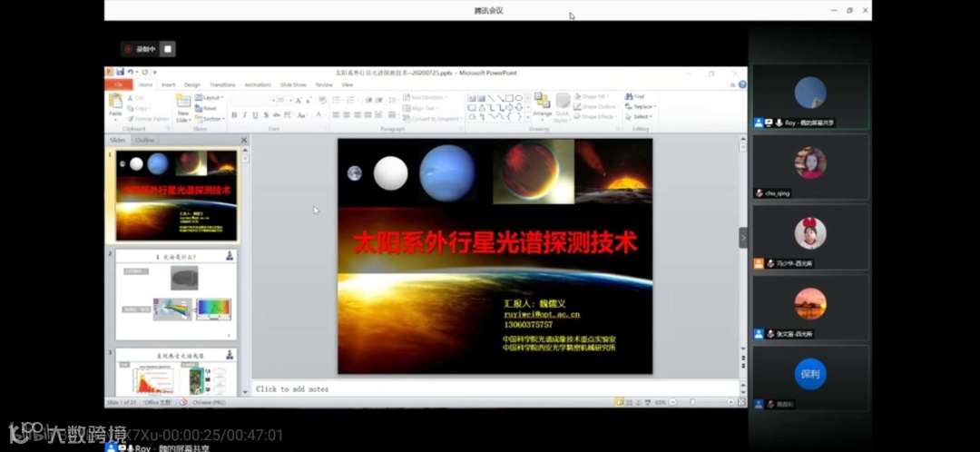The image size is (980, 452).
Task: Click the Save icon in quick access toolbar
Action: click(120, 73)
